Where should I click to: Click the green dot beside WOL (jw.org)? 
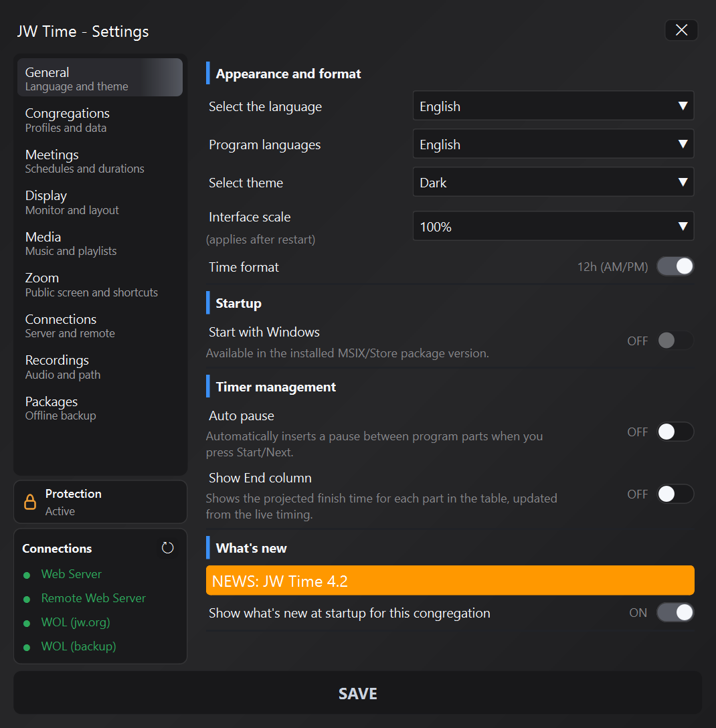tap(27, 624)
